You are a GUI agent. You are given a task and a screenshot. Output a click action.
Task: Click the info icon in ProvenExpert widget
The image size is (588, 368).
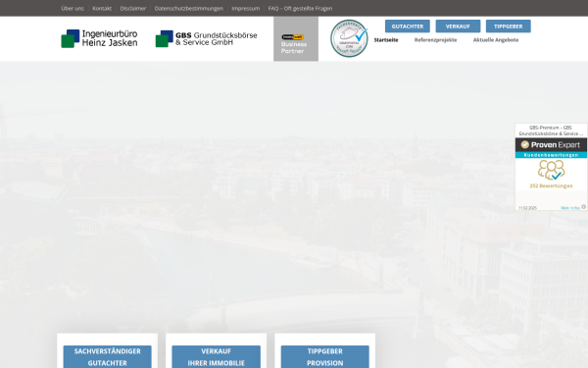point(583,207)
